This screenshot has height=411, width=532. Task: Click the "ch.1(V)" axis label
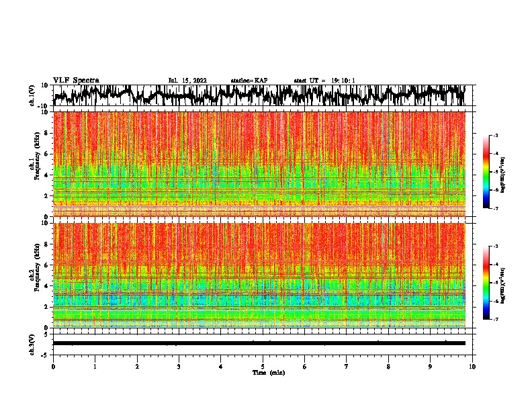(x=32, y=95)
